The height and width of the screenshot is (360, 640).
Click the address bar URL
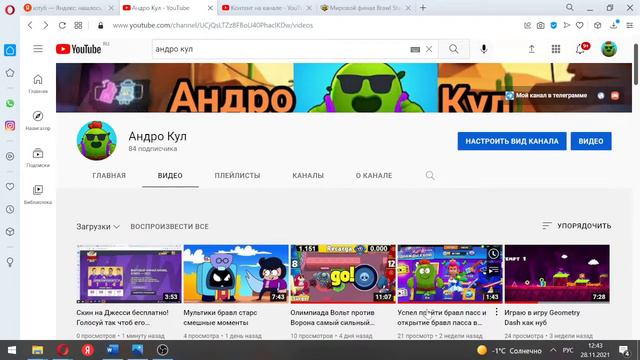point(213,25)
